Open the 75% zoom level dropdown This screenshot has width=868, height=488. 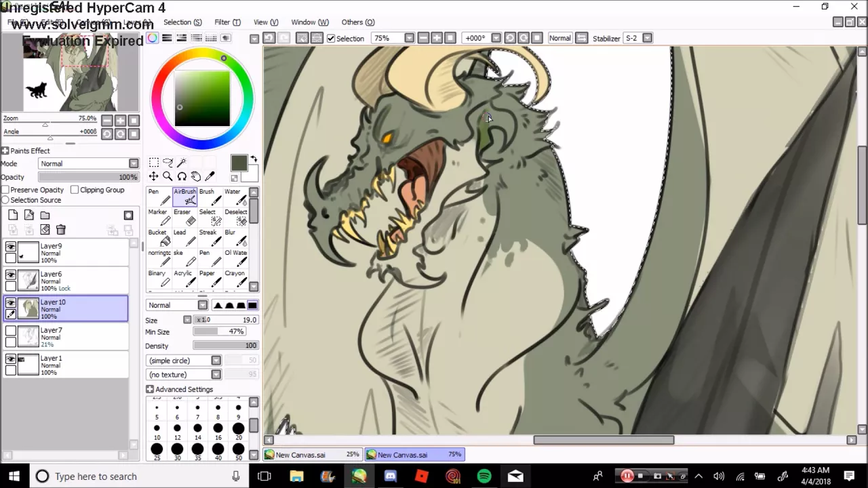click(410, 38)
